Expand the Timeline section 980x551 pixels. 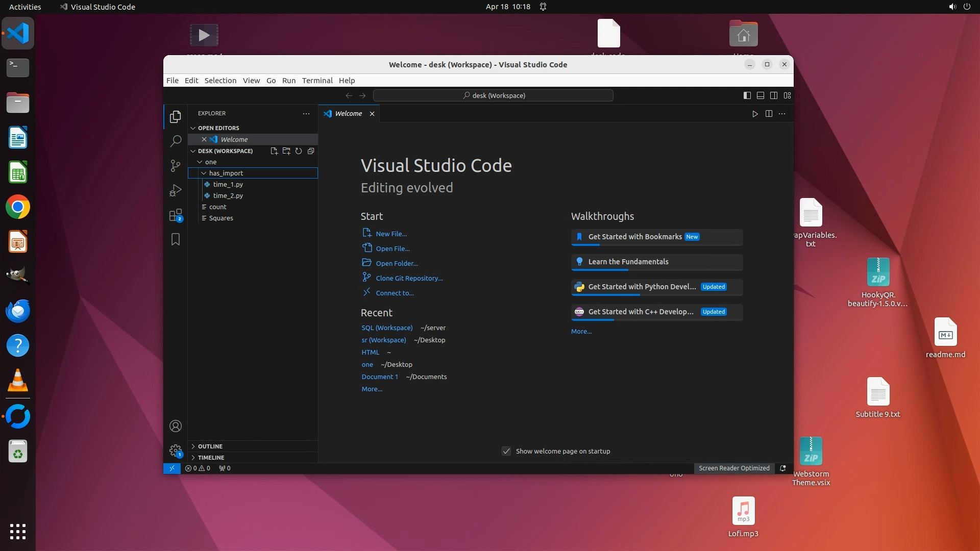coord(211,458)
